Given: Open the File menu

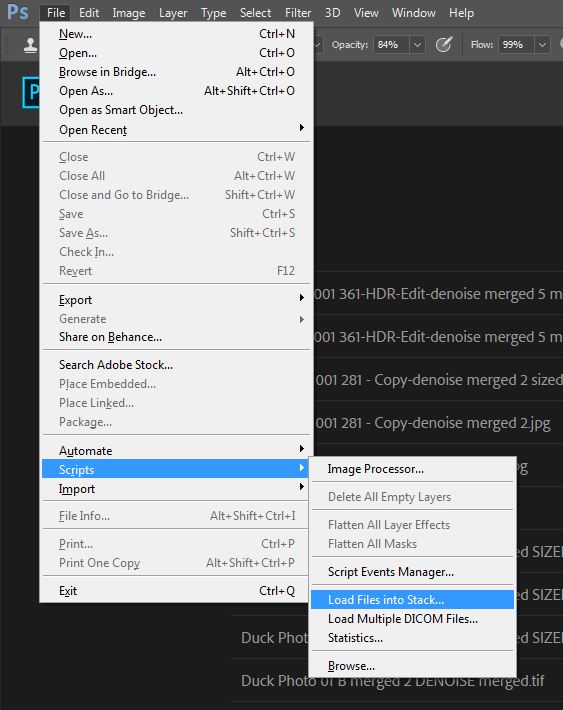Looking at the screenshot, I should (56, 13).
